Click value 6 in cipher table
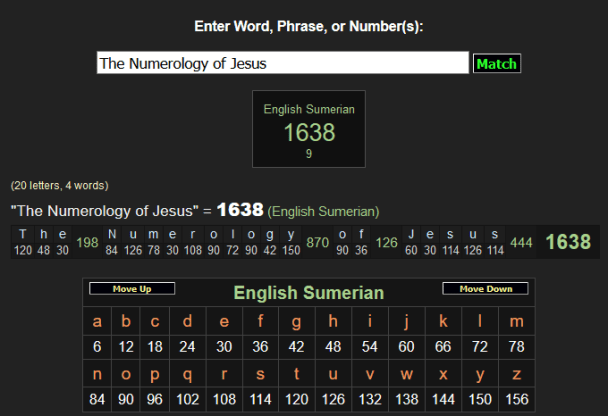The image size is (608, 416). tap(97, 347)
